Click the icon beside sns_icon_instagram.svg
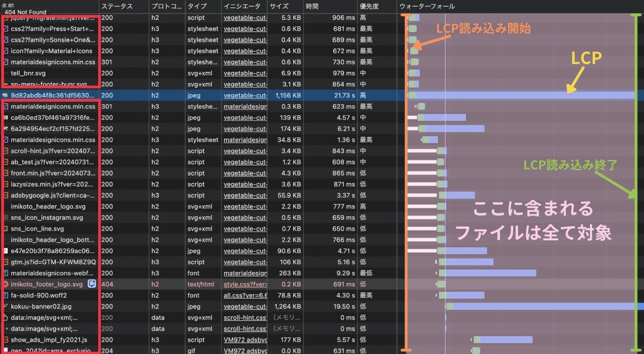 click(6, 218)
